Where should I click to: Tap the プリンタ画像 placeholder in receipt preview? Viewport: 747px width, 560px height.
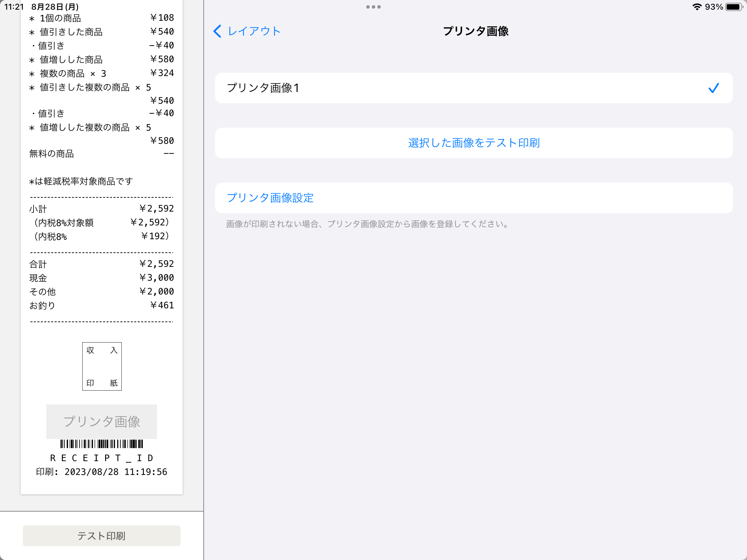tap(102, 422)
